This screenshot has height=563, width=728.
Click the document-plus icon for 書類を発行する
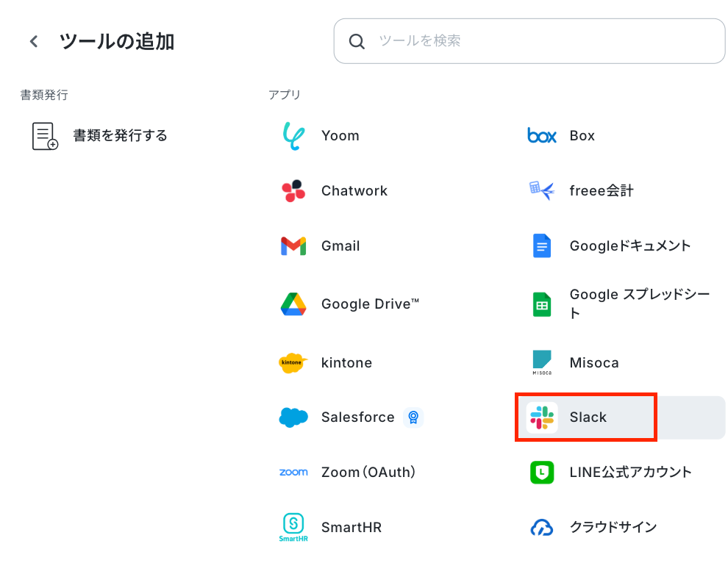(45, 136)
